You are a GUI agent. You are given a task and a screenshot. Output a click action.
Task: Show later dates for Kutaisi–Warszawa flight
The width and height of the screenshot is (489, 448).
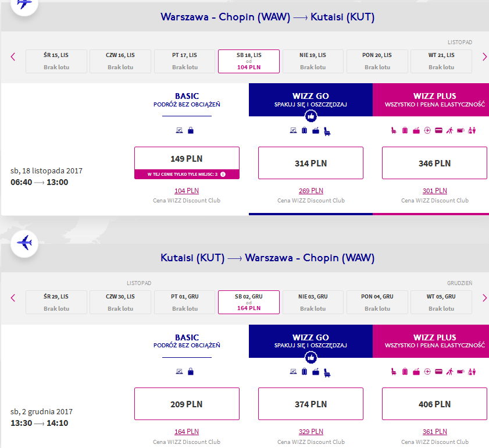tap(484, 298)
